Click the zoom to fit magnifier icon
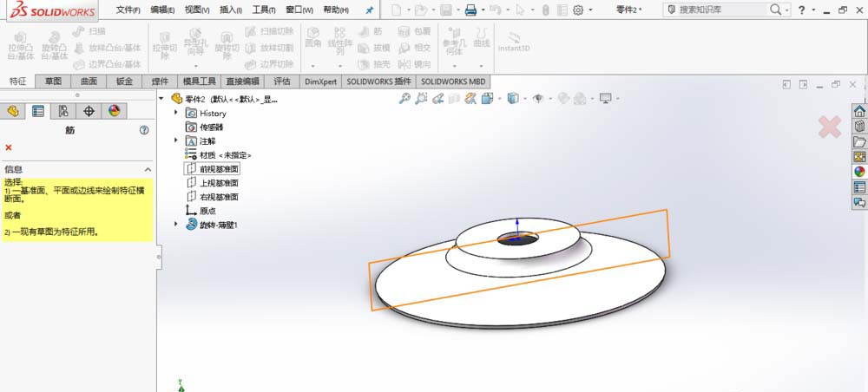Screen dimensions: 868x392 click(x=404, y=99)
